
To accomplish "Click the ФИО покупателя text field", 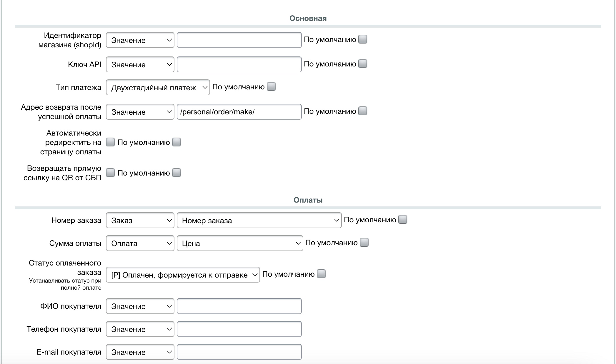I will (x=239, y=306).
